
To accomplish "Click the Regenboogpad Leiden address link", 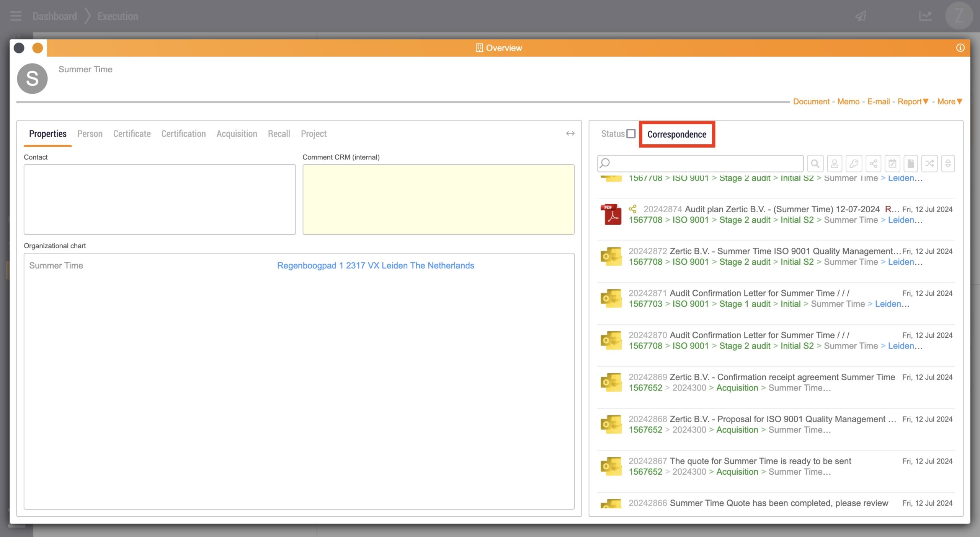I will click(375, 265).
